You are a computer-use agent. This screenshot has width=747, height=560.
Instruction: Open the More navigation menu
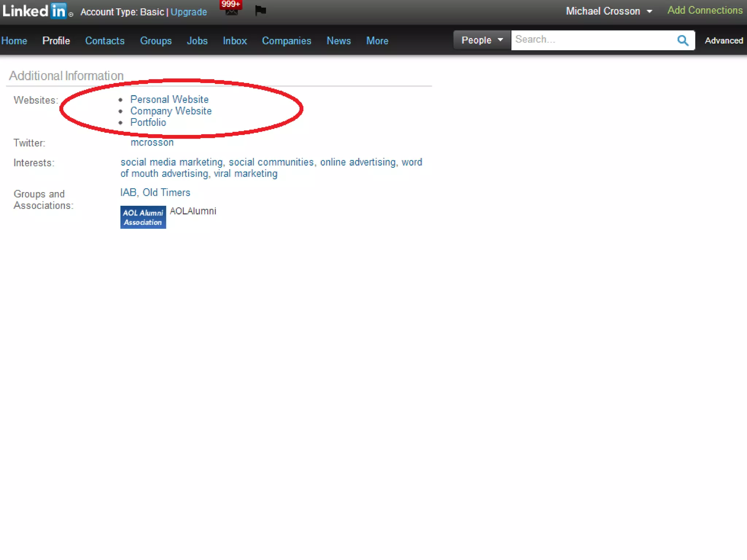[x=377, y=41]
